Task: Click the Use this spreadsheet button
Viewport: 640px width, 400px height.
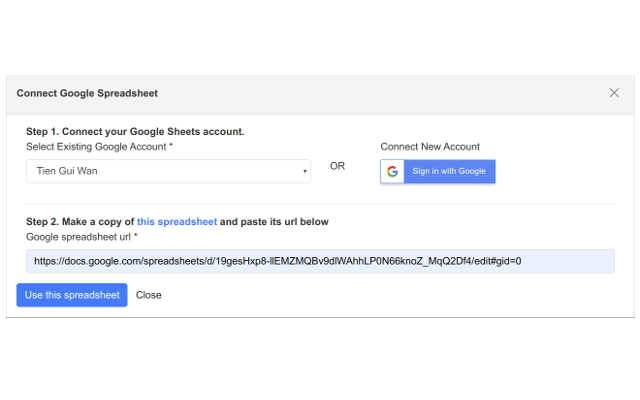Action: (x=72, y=295)
